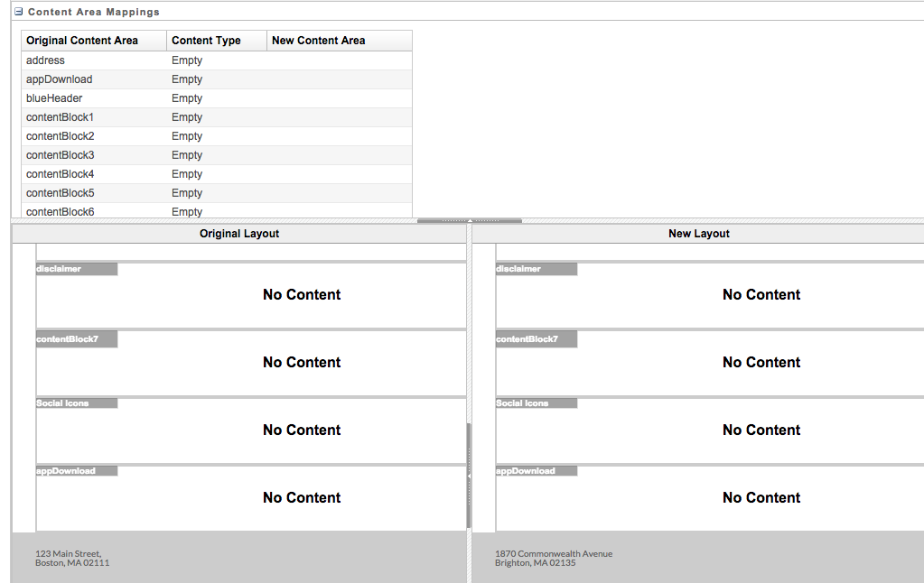Select Social Icons block tag in Original Layout
The height and width of the screenshot is (583, 924).
(76, 403)
